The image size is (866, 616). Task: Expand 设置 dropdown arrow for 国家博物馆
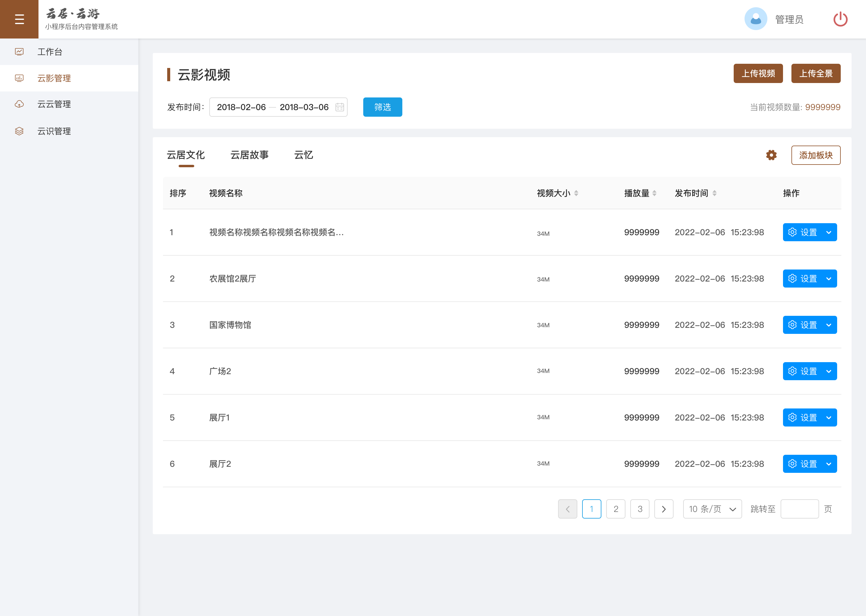(x=829, y=325)
